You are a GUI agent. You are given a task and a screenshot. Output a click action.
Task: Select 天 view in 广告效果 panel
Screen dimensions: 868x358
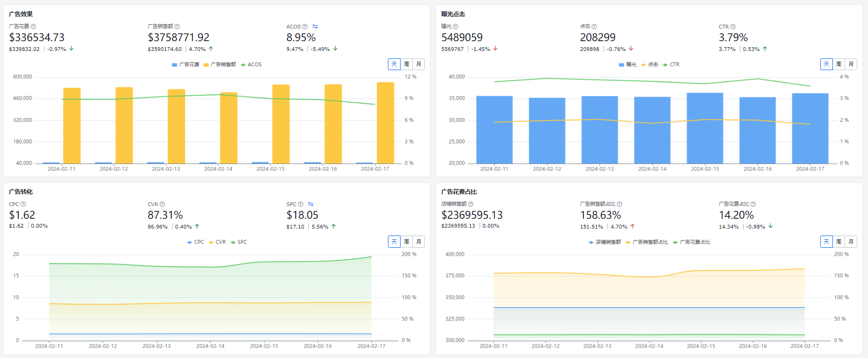click(x=394, y=64)
